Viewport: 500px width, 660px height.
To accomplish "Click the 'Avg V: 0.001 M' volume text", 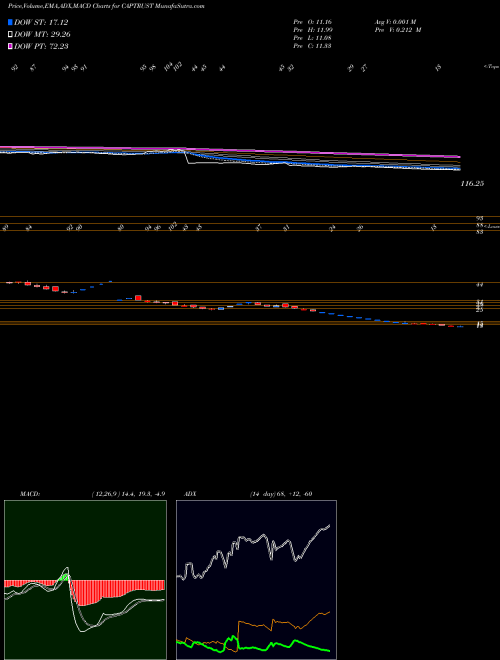I will coord(397,21).
